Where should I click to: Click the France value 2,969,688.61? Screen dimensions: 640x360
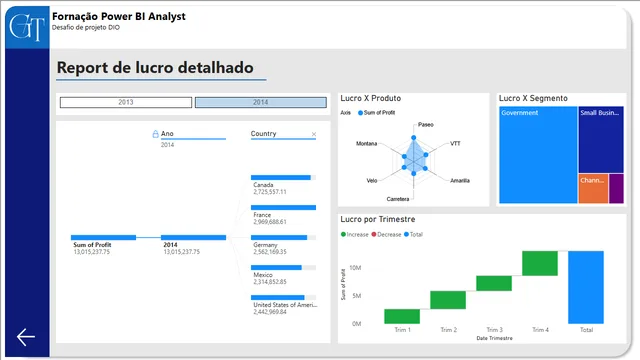click(x=270, y=222)
